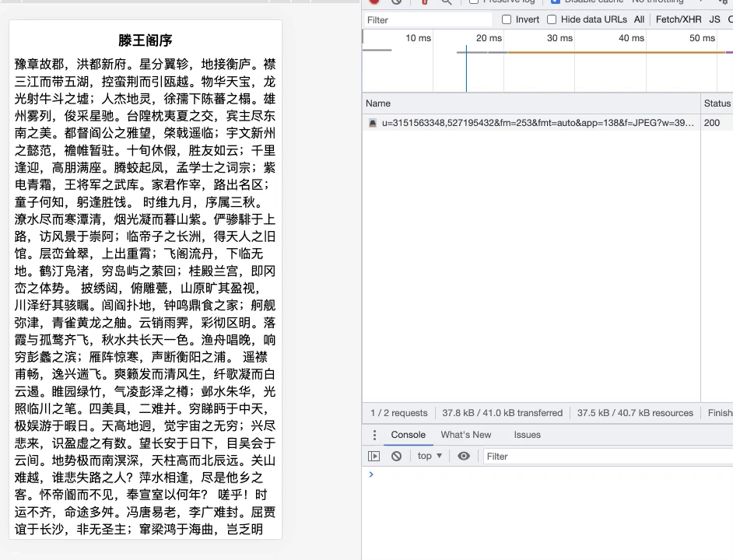Create a live expression (eye icon)

tap(463, 456)
